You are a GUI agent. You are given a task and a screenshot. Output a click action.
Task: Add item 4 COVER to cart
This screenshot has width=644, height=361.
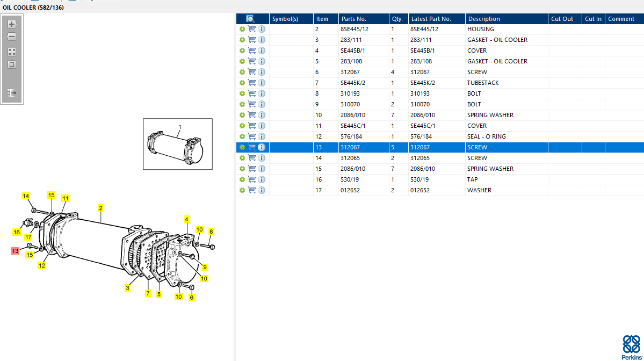pyautogui.click(x=252, y=50)
